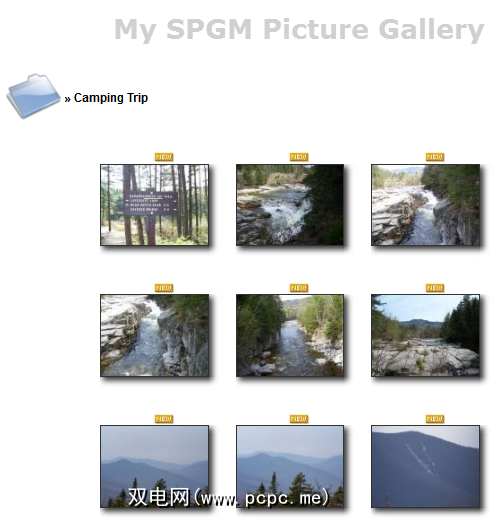Open the mountain slope with snow streak thumbnail
Screen dimensions: 504x522
pos(426,467)
